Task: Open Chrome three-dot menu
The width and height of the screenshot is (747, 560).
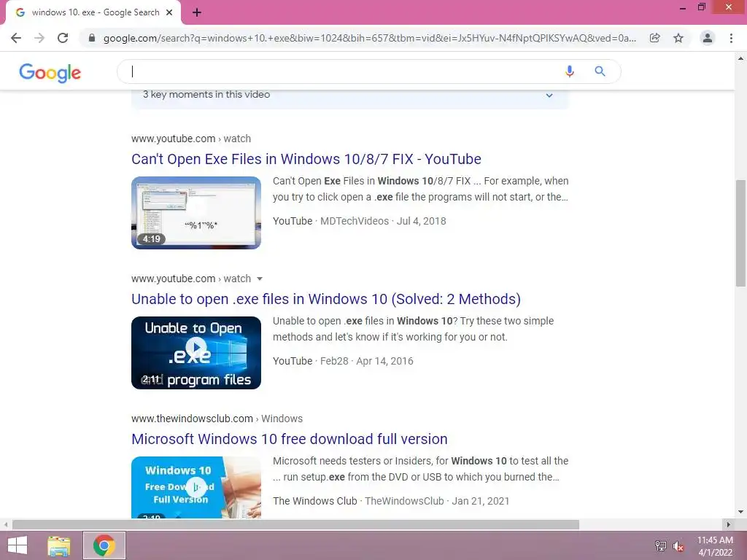Action: coord(731,38)
